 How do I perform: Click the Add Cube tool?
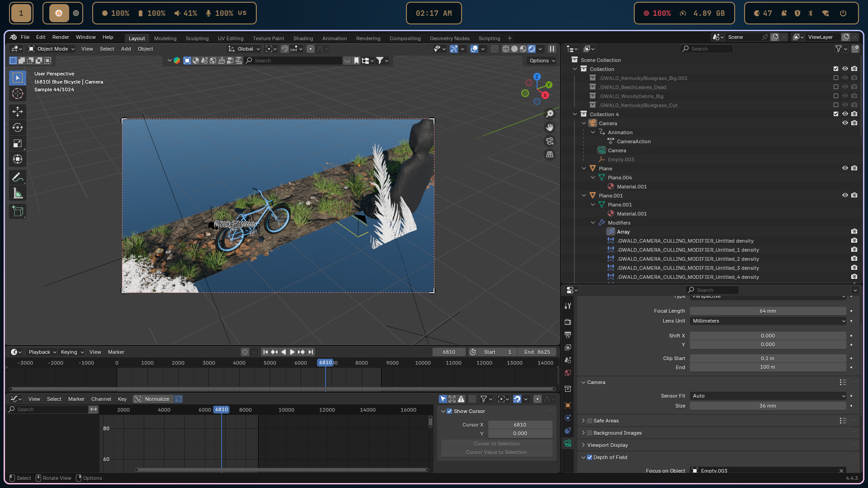[x=18, y=211]
